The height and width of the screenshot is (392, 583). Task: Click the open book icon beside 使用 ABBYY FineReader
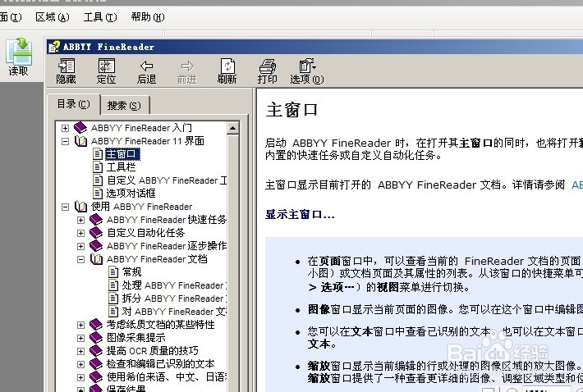coord(80,207)
